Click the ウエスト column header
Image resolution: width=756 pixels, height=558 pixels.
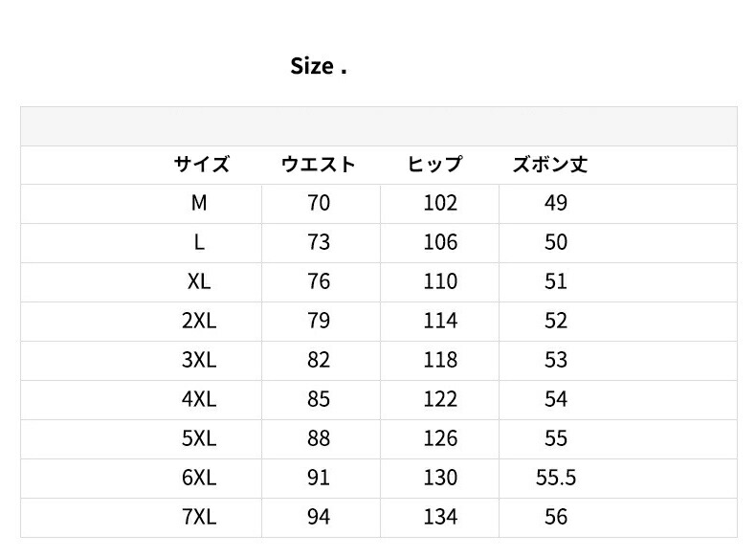319,165
